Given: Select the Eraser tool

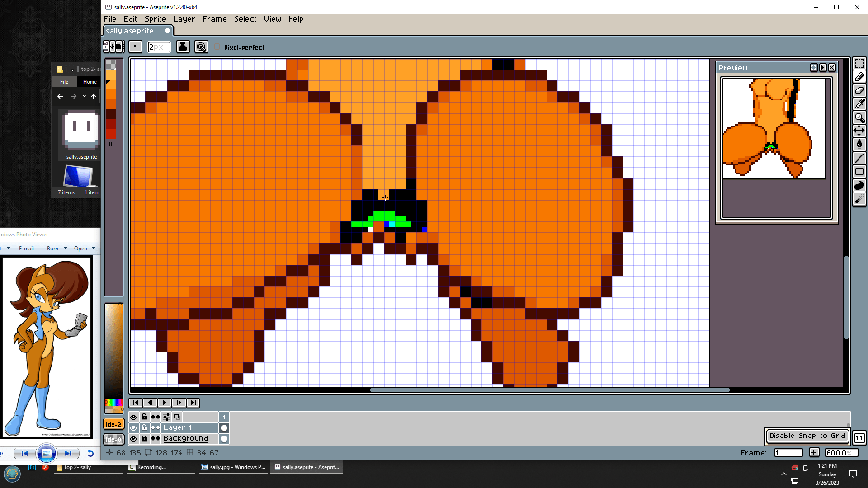Looking at the screenshot, I should pyautogui.click(x=859, y=90).
